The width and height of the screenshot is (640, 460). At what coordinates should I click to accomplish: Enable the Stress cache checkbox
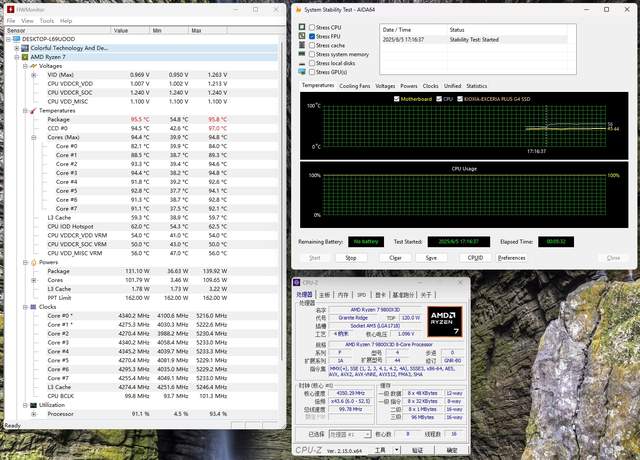tap(312, 45)
